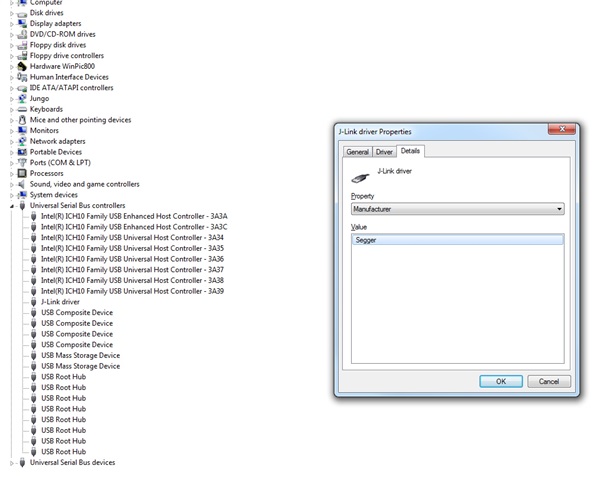Select Universal Host Controller - 3A39

point(132,291)
